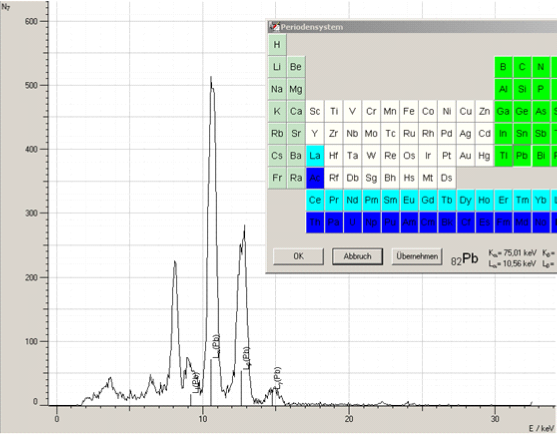
Task: Select cerium Ce lanthanide cell
Action: pos(315,200)
